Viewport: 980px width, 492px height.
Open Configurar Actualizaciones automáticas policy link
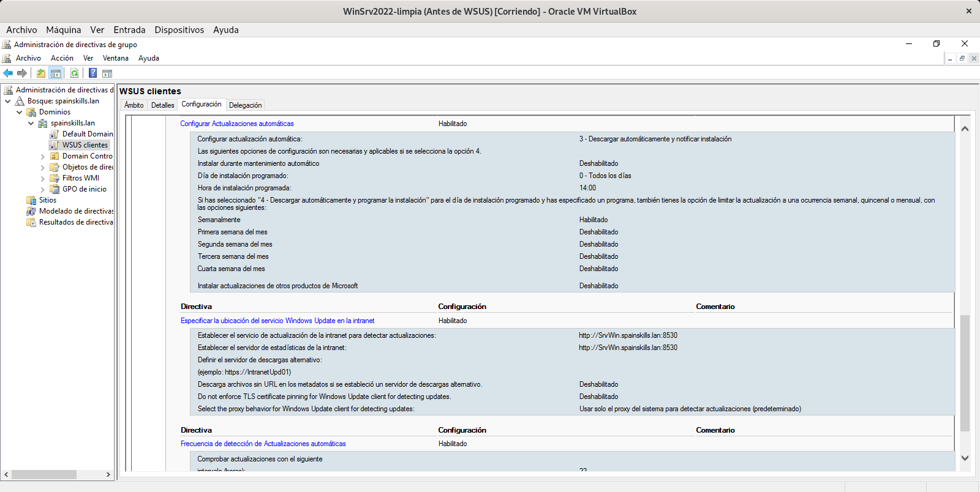(237, 124)
